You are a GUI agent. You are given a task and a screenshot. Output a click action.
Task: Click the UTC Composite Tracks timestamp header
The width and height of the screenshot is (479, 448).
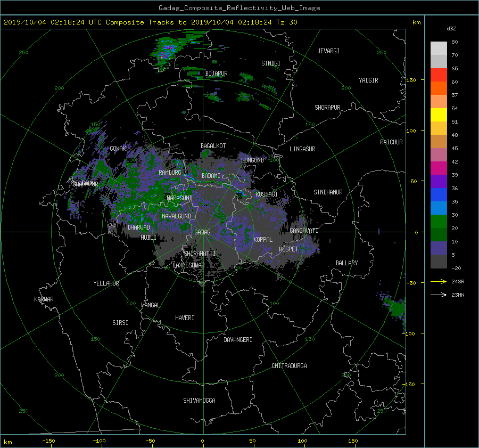click(150, 22)
